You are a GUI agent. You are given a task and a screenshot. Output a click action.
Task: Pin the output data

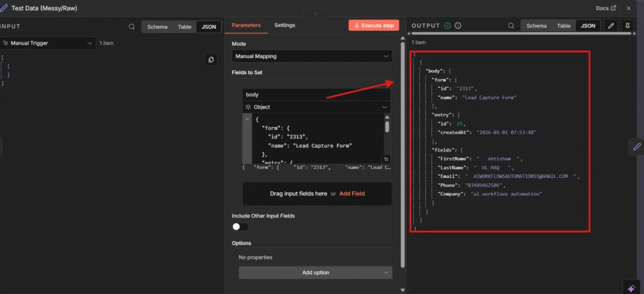click(627, 26)
